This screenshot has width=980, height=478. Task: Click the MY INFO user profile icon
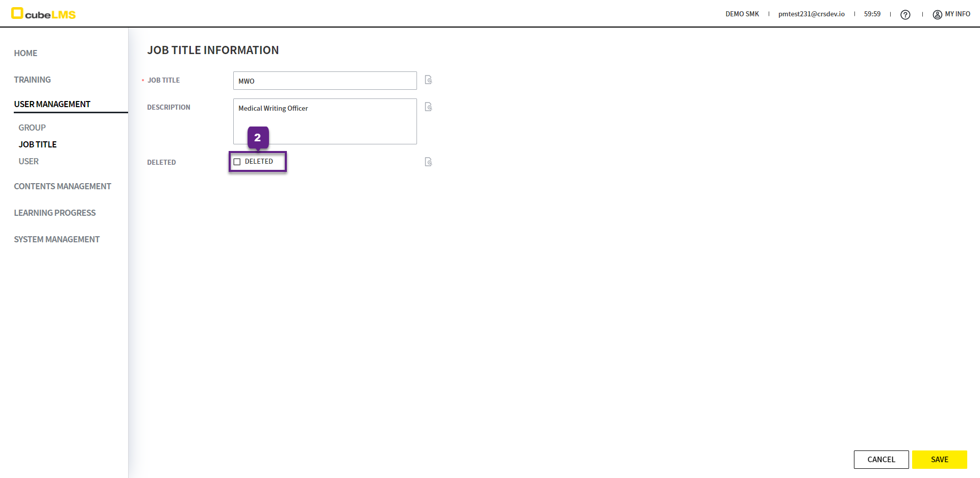tap(937, 15)
